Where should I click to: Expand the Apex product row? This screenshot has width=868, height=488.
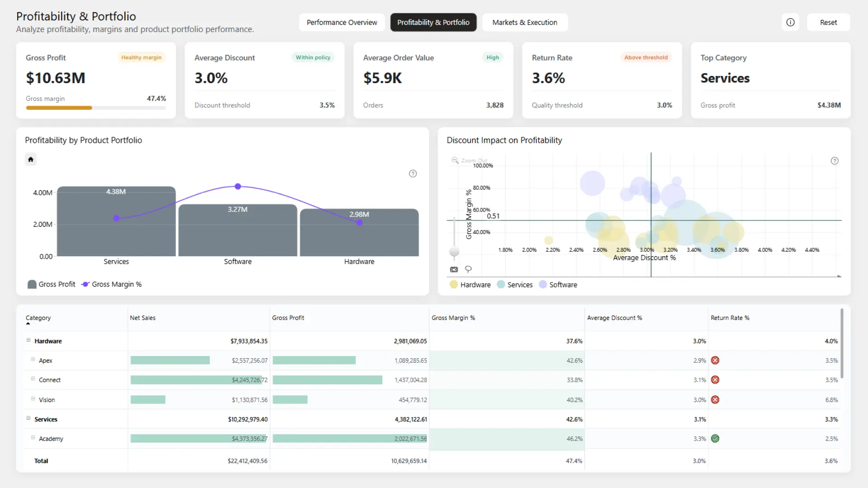(x=33, y=360)
